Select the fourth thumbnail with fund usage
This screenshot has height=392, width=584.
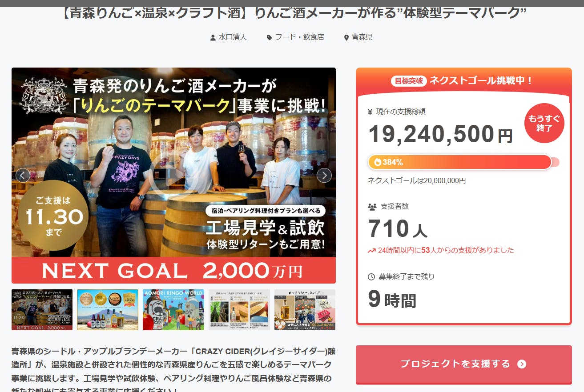click(239, 310)
